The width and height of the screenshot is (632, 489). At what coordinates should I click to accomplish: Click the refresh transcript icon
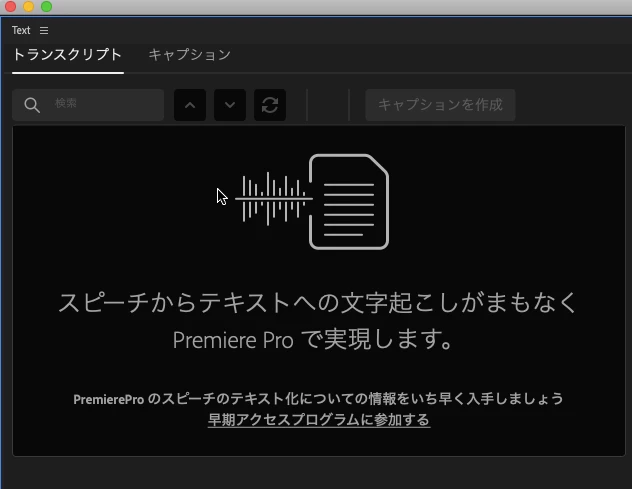tap(270, 105)
